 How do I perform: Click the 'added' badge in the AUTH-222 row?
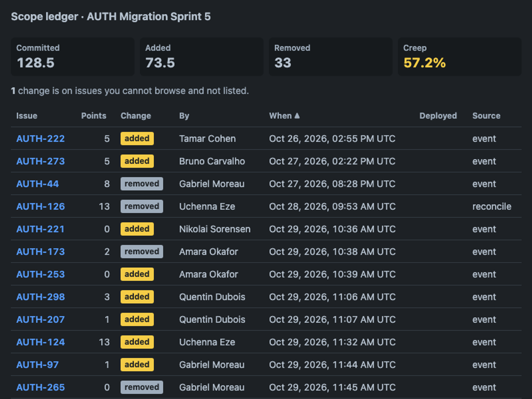pos(137,139)
